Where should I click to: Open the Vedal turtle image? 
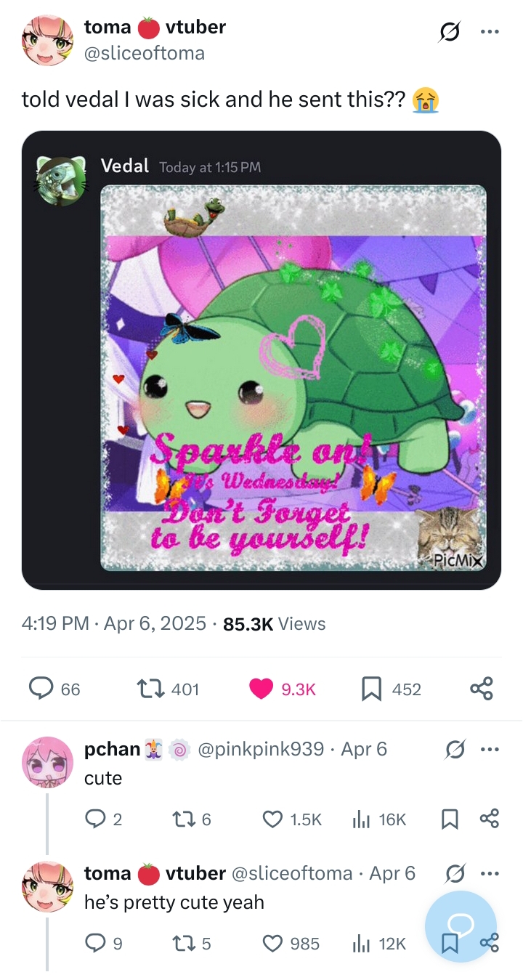point(293,378)
